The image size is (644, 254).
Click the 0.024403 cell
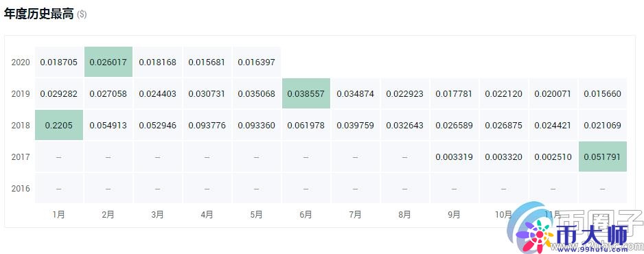pos(158,94)
